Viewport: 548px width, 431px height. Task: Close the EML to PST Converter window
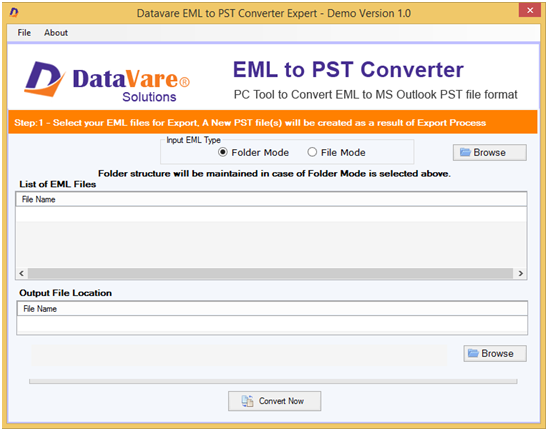(530, 10)
